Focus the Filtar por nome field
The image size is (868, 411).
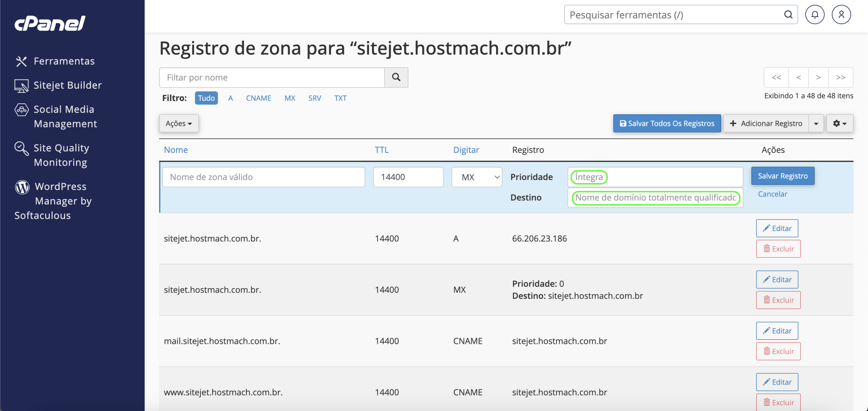coord(272,77)
